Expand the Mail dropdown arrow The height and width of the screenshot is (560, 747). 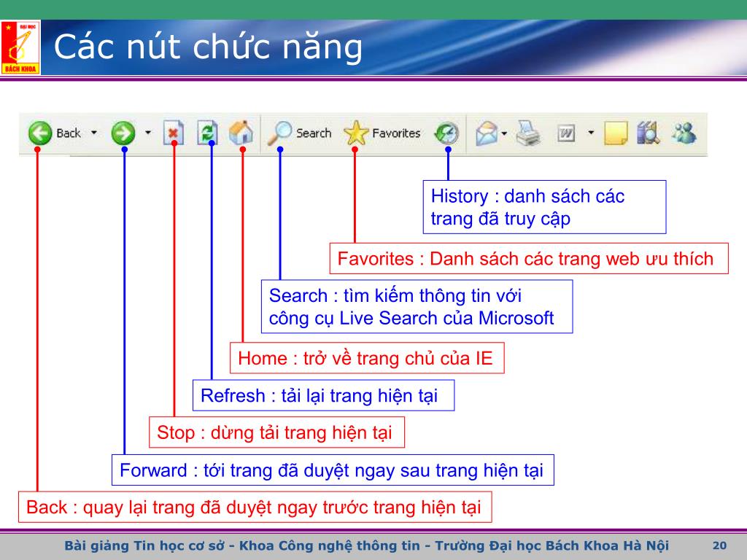503,133
